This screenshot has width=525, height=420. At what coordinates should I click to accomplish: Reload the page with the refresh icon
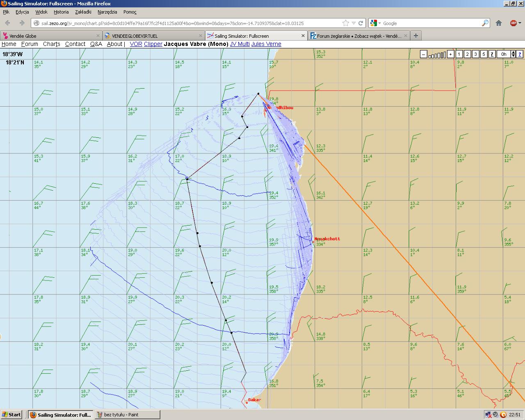click(x=361, y=23)
